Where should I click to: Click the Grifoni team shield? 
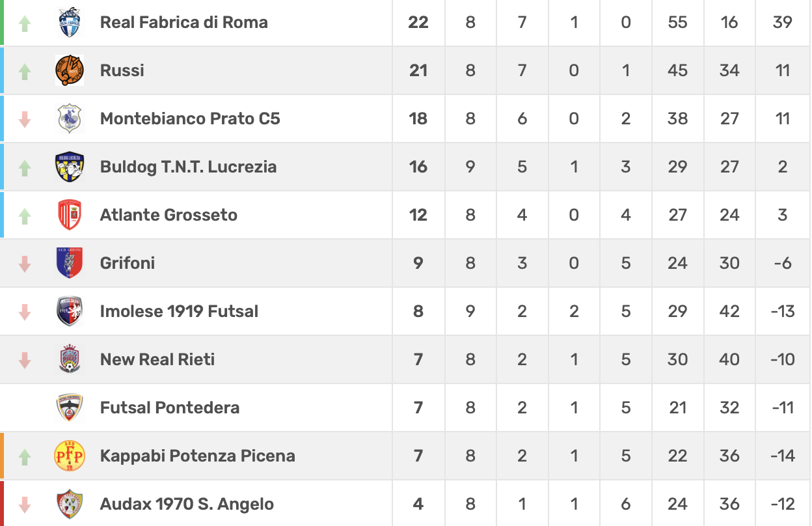[69, 263]
